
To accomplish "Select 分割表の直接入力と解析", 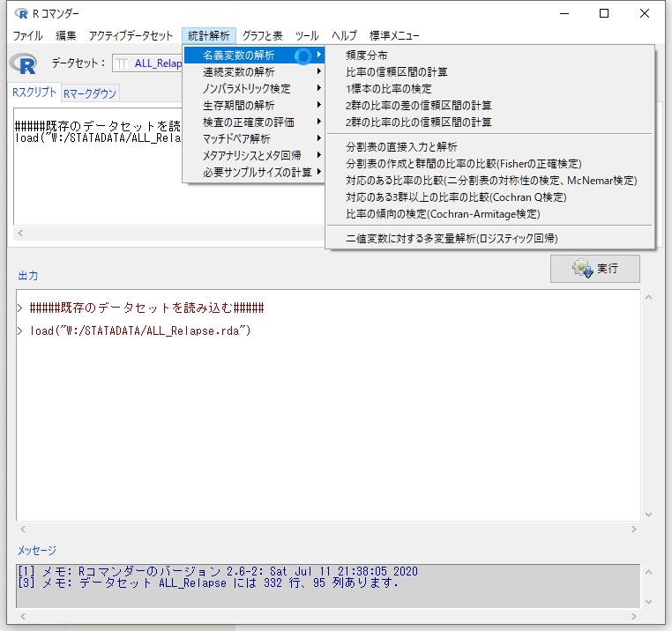I will 489,147.
